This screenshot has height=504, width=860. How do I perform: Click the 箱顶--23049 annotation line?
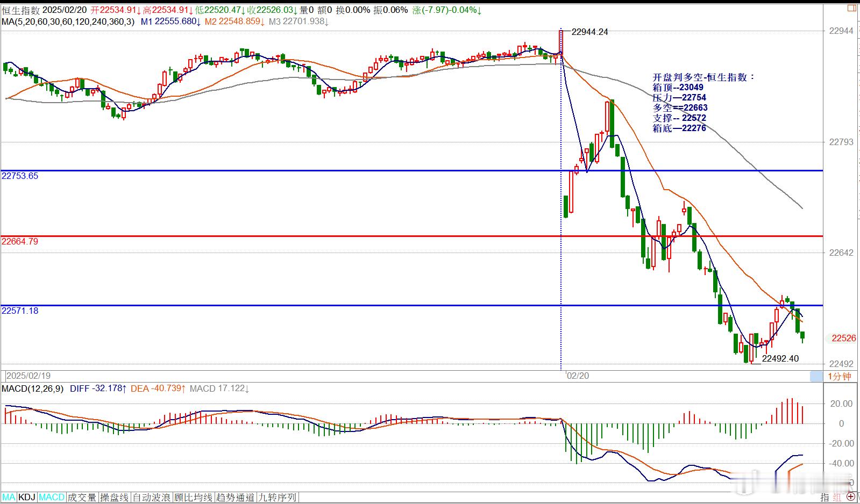678,87
